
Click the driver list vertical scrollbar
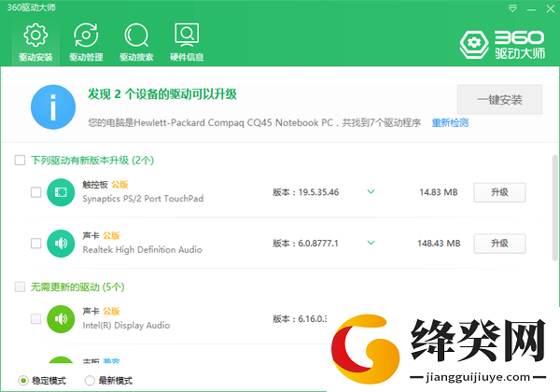(x=554, y=208)
